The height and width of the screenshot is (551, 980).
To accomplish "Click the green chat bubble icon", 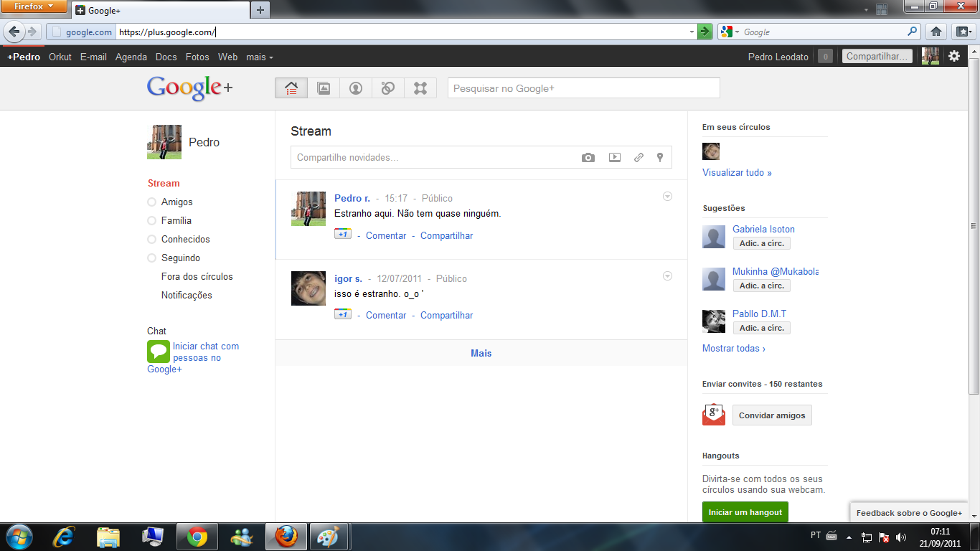I will (x=159, y=352).
